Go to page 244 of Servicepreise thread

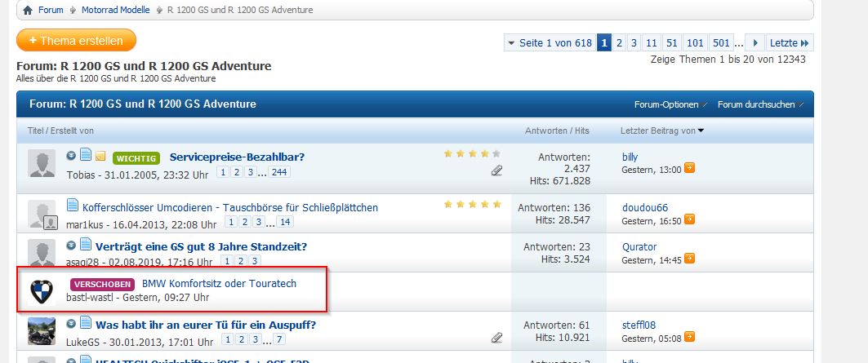click(x=280, y=173)
